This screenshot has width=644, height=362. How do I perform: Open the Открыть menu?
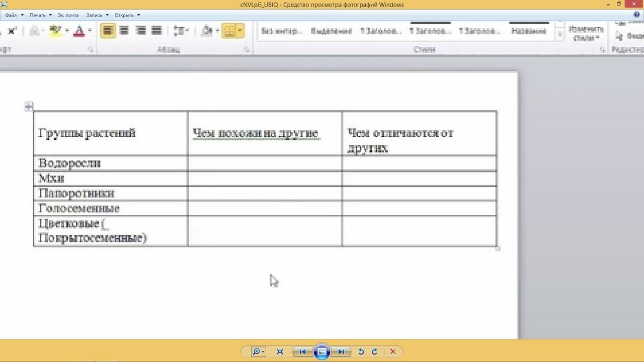tap(124, 15)
